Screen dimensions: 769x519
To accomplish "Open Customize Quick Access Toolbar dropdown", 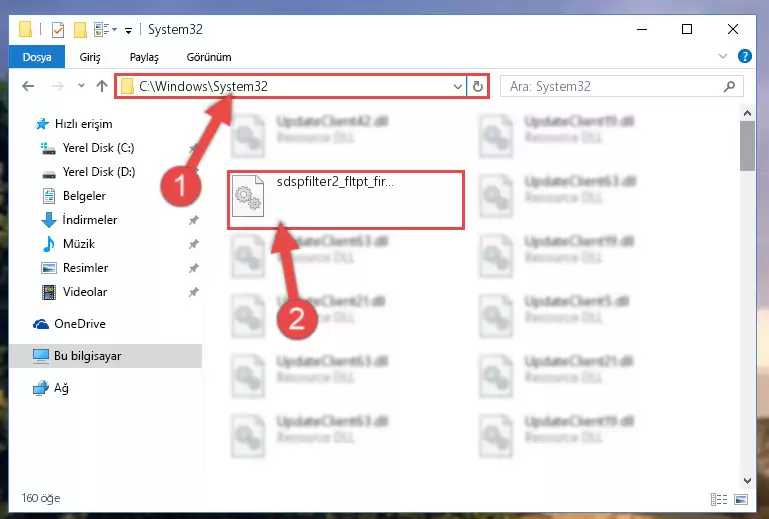I will (x=128, y=30).
